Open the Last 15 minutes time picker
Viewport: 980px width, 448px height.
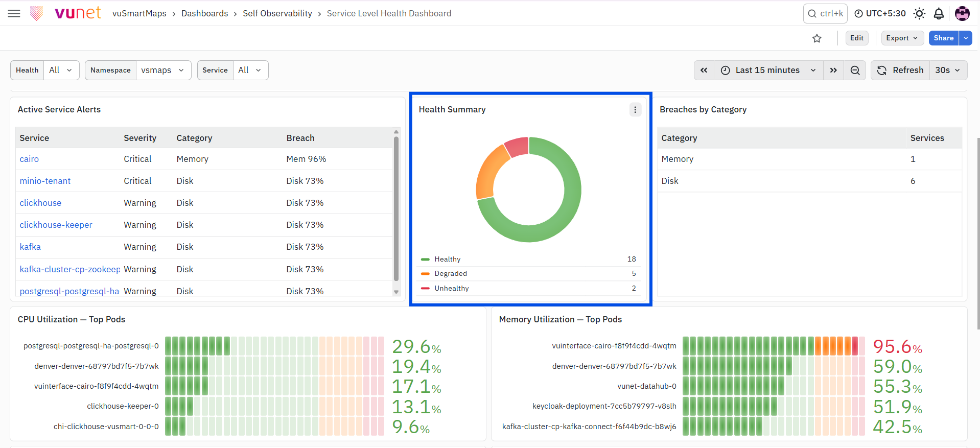(768, 70)
